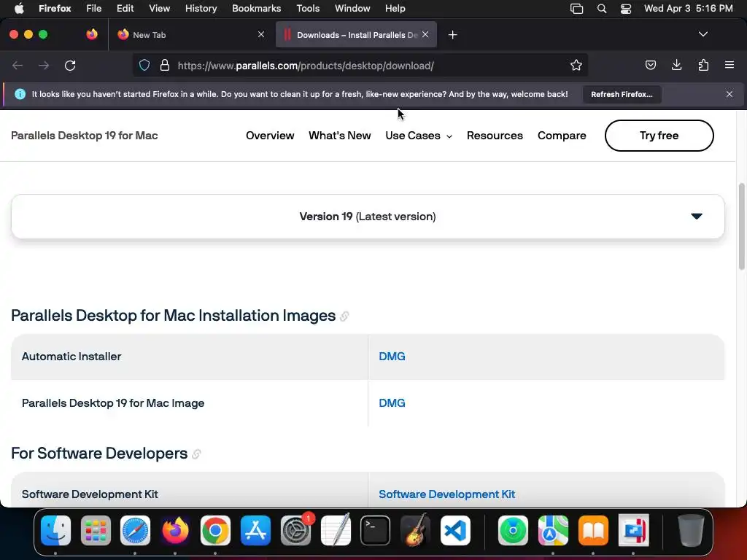Open a new tab with plus

click(x=452, y=35)
